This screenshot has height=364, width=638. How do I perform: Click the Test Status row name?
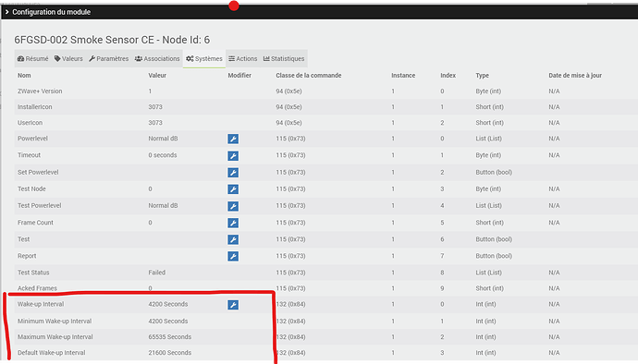pyautogui.click(x=33, y=273)
